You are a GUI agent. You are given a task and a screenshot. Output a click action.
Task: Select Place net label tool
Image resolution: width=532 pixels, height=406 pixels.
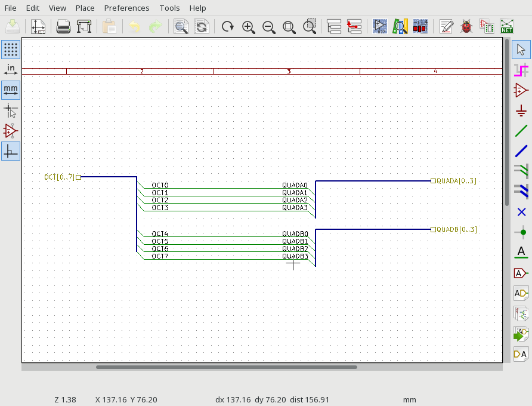coord(521,253)
